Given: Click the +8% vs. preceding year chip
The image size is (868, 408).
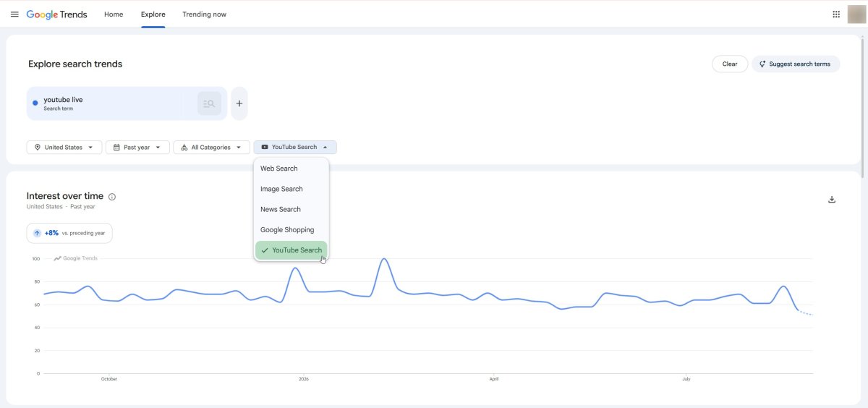Looking at the screenshot, I should [69, 233].
